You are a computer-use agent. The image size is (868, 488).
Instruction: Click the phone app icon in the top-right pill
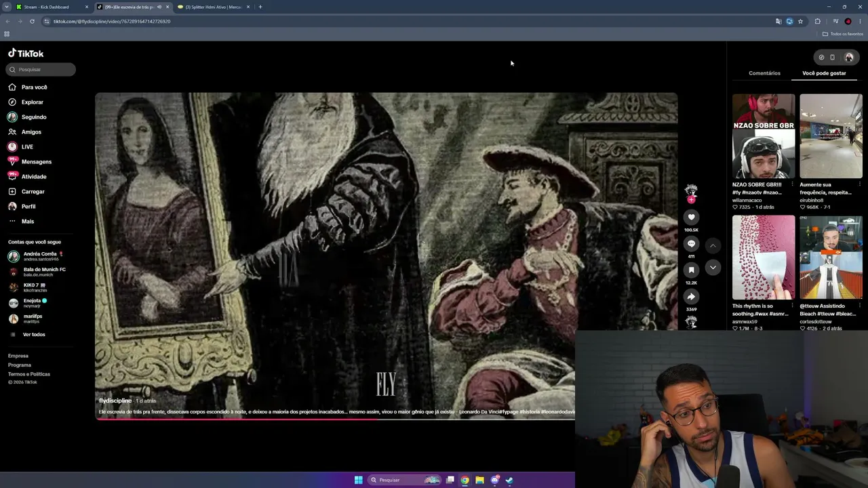click(833, 58)
